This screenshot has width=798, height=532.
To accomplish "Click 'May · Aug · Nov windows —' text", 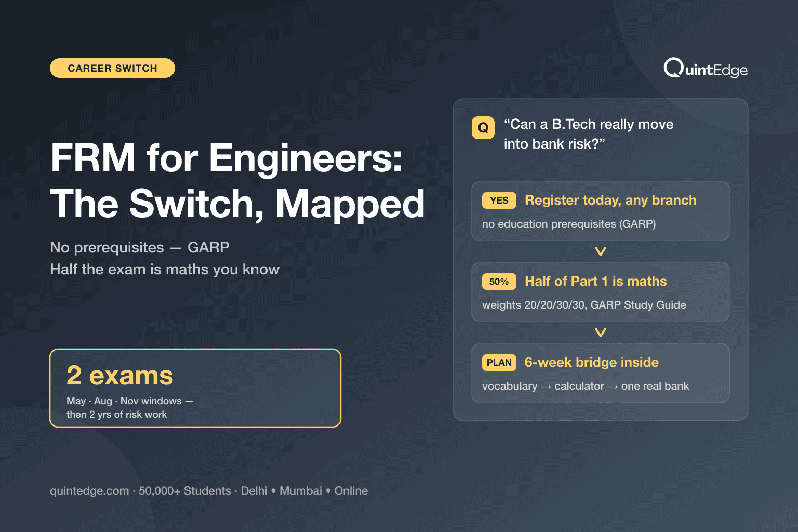I will [x=130, y=401].
